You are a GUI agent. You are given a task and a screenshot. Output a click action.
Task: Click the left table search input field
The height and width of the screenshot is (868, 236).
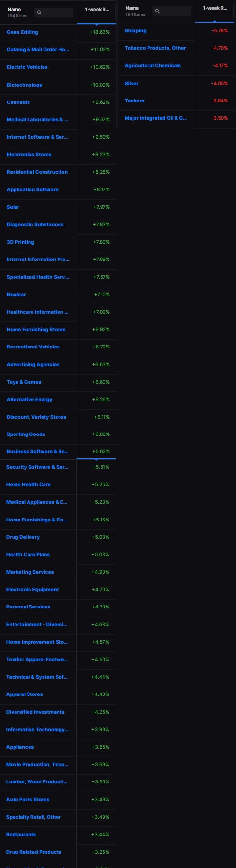tap(53, 13)
